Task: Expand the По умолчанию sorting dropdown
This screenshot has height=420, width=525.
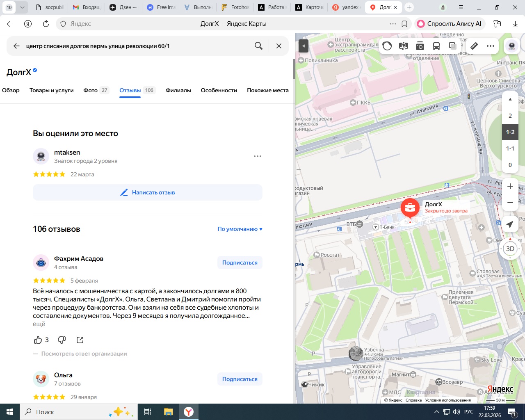Action: (x=240, y=229)
